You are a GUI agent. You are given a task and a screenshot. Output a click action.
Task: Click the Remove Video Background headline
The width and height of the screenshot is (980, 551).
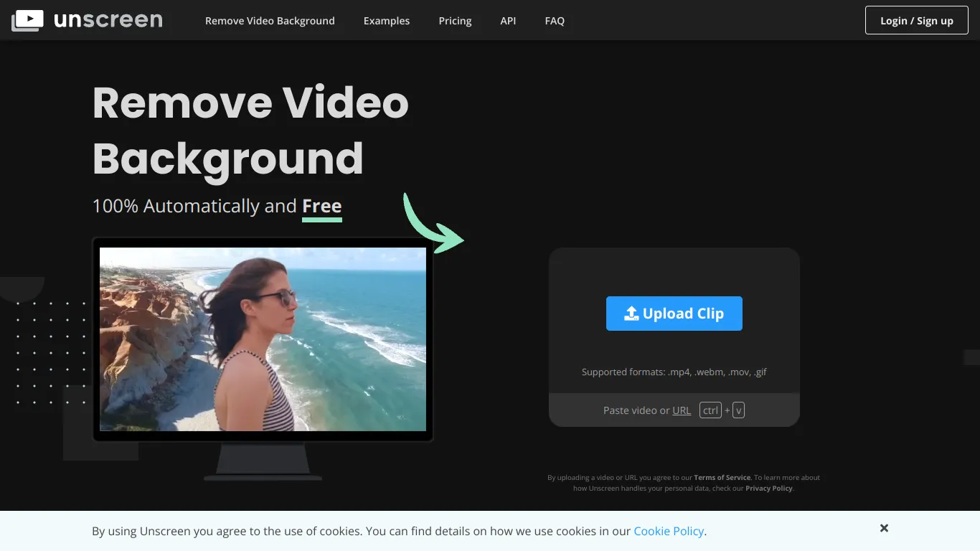pos(250,131)
